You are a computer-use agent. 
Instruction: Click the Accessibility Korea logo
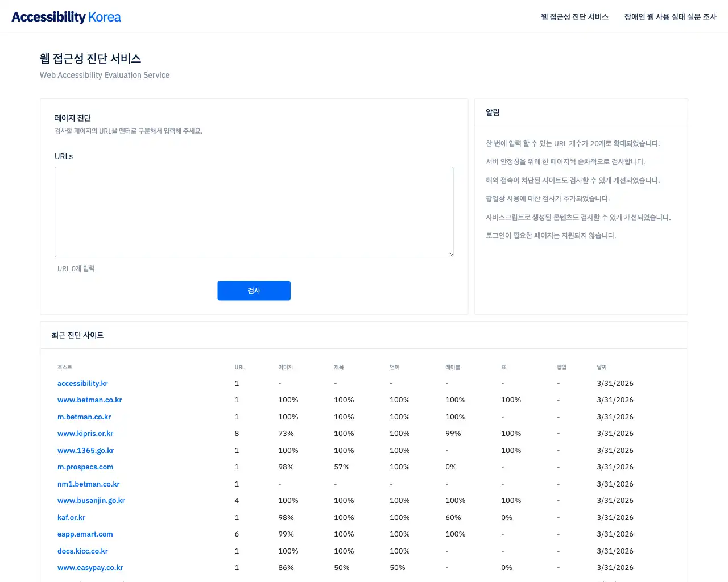[66, 17]
